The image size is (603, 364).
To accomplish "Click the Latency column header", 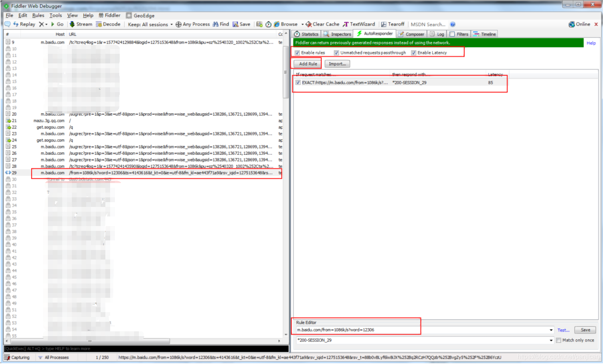I will 495,75.
